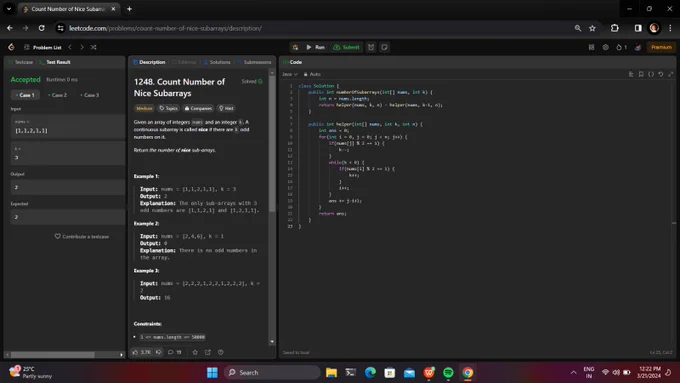Open the timer alarm clock icon
Image resolution: width=680 pixels, height=383 pixels.
tap(371, 47)
